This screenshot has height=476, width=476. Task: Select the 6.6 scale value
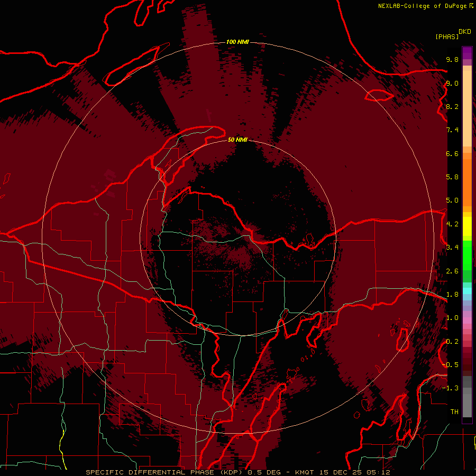(452, 153)
